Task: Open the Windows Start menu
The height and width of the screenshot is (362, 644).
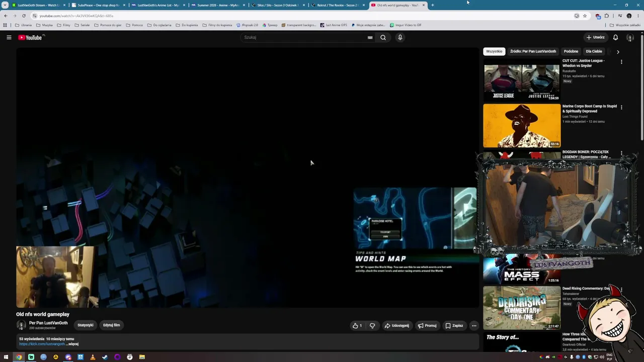Action: pyautogui.click(x=6, y=357)
